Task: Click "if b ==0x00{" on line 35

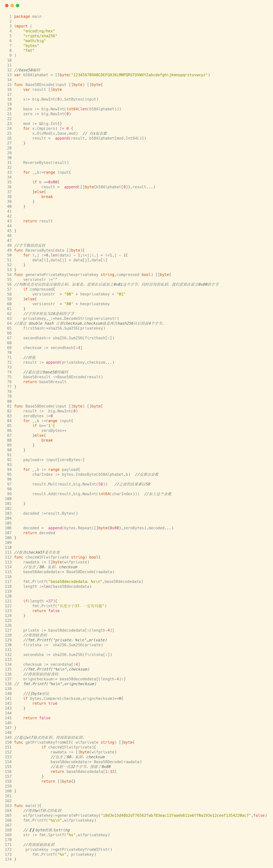Action: (x=46, y=182)
